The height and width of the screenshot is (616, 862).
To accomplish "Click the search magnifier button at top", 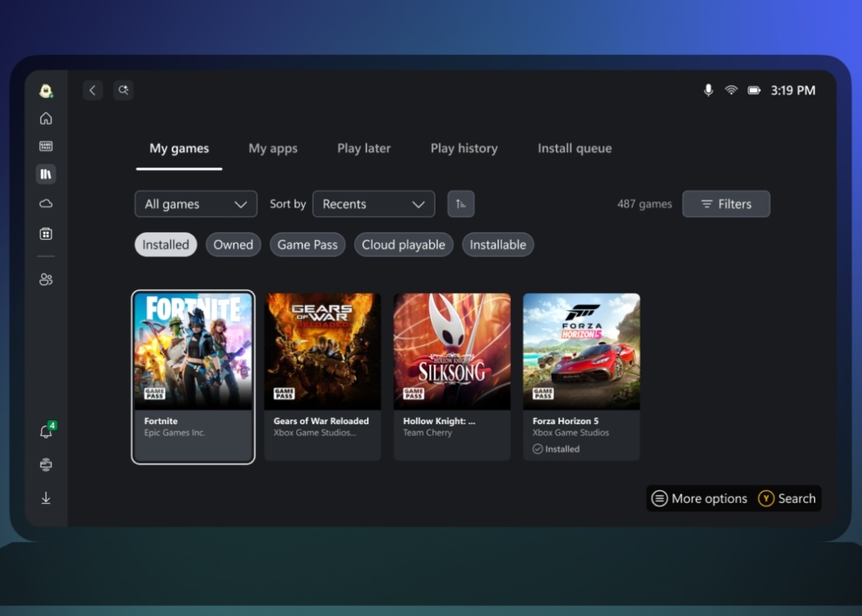I will coord(123,90).
